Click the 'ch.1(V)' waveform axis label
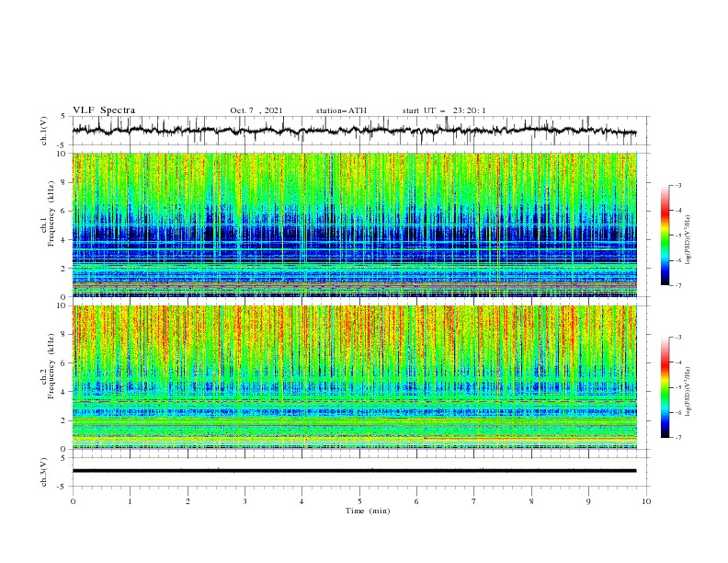Viewport: 728px width, 563px height. coord(44,131)
